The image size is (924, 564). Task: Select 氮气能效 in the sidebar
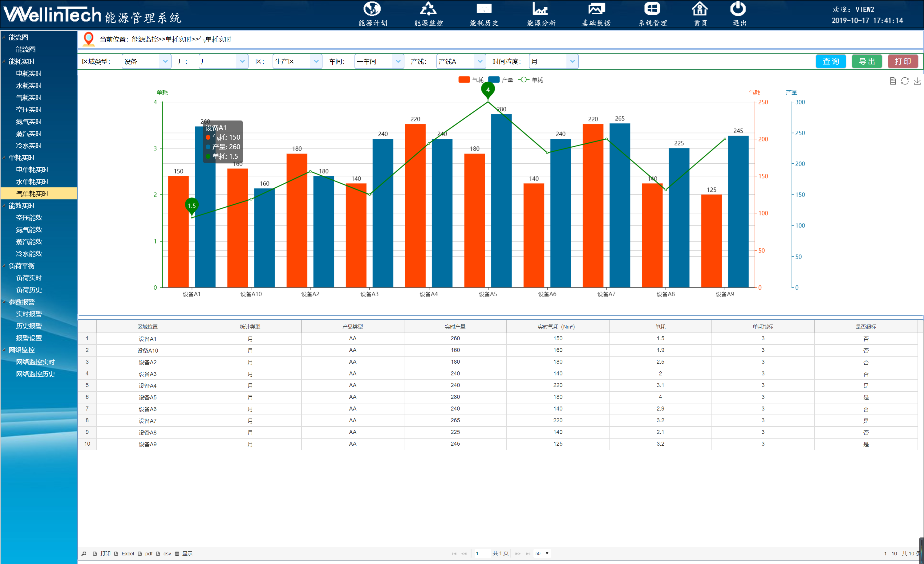click(x=29, y=230)
